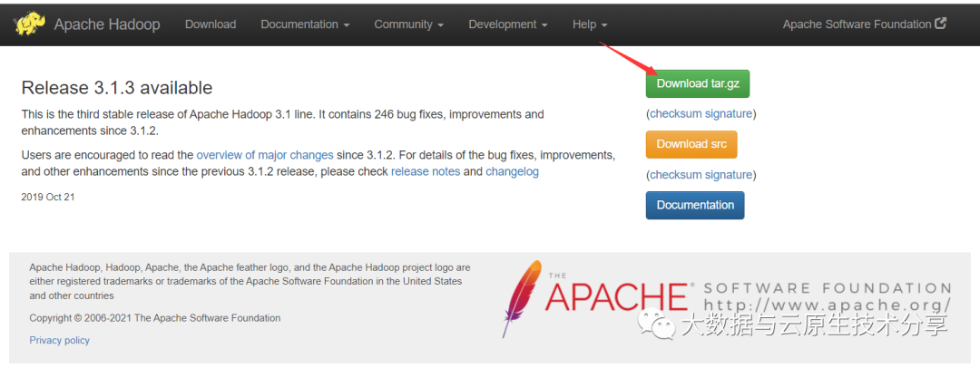The width and height of the screenshot is (980, 368).
Task: Open the checksum link under Download tar.gz
Action: [x=676, y=113]
